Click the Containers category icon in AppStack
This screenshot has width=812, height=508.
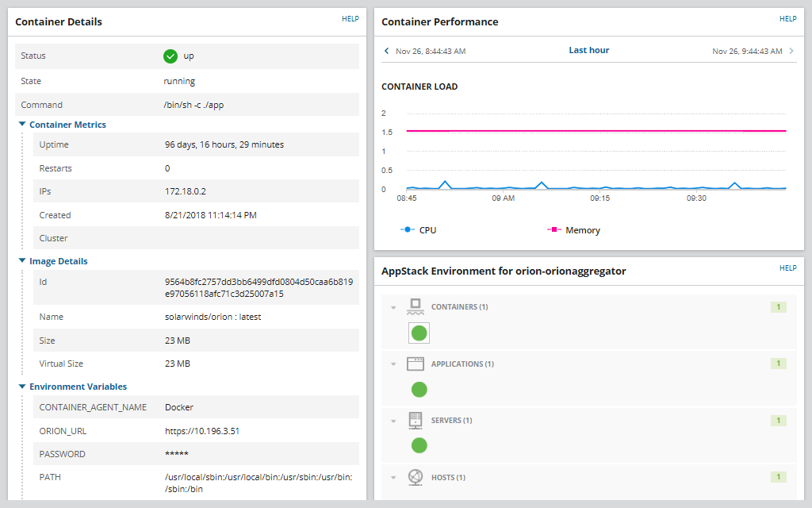(x=416, y=307)
